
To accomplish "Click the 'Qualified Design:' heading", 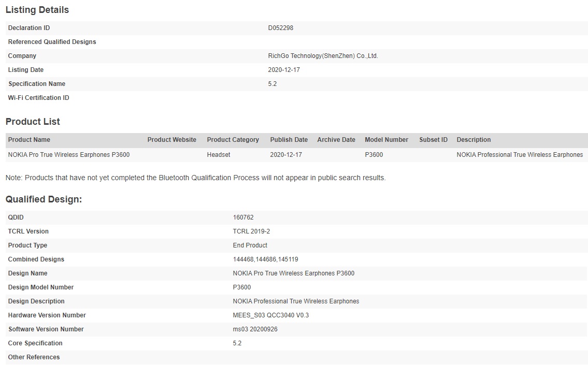I will [x=44, y=199].
